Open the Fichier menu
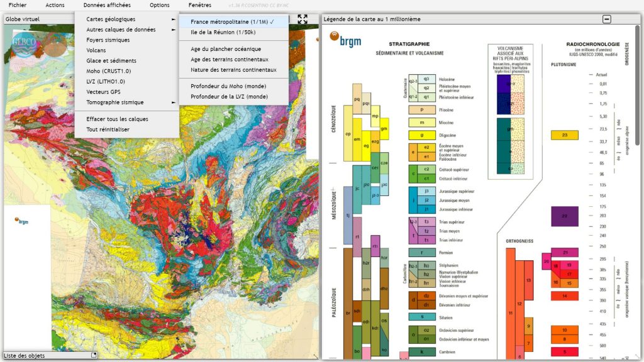 18,5
